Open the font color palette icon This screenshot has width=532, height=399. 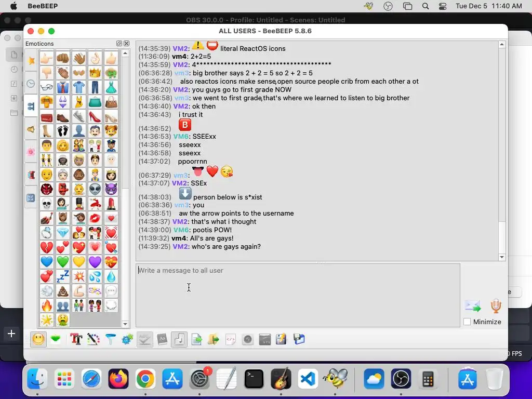[x=94, y=339]
